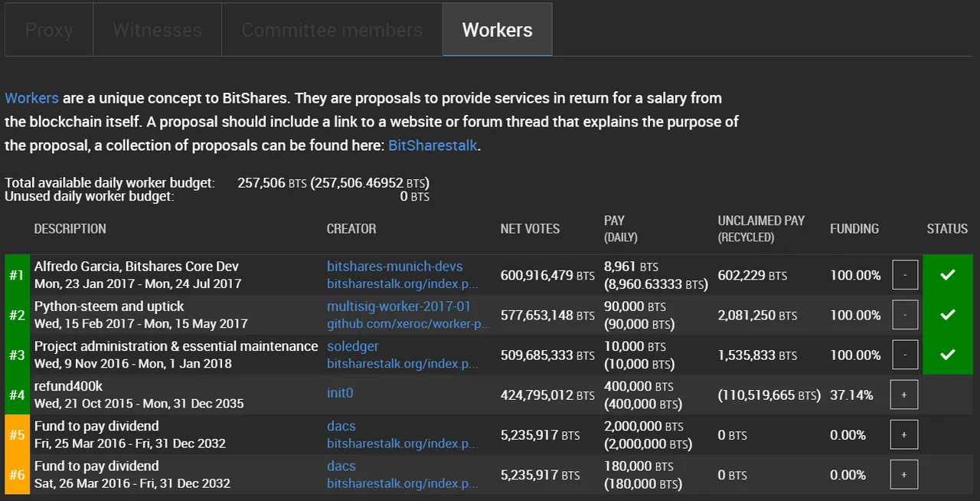Open the BitSharestalk link
The width and height of the screenshot is (980, 501).
click(x=433, y=146)
